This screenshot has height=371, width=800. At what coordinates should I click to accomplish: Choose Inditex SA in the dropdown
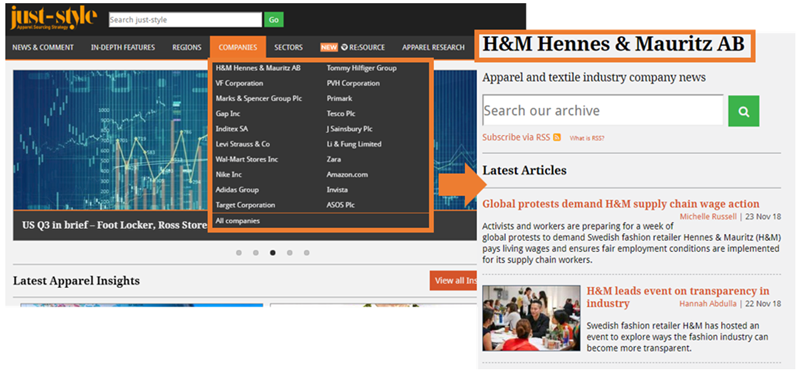pos(232,129)
